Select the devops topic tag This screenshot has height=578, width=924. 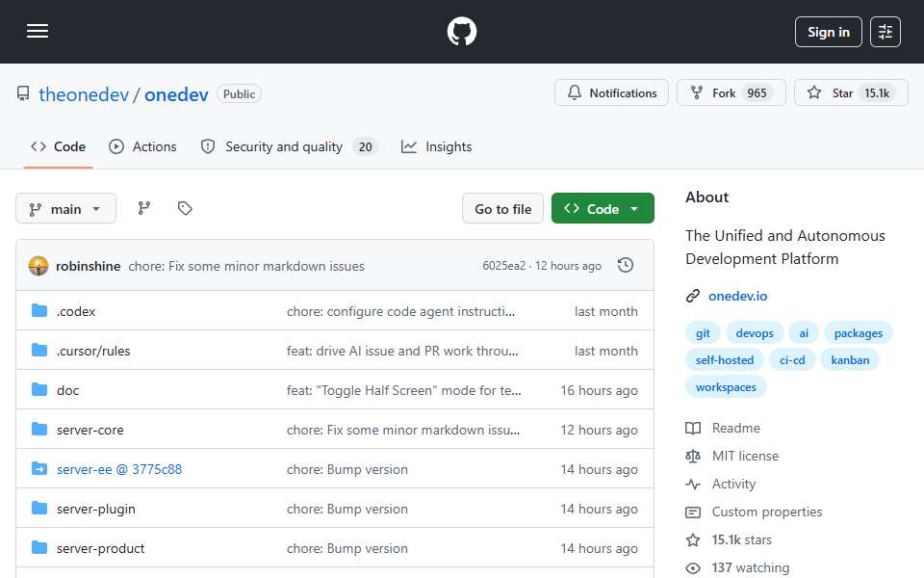tap(755, 333)
